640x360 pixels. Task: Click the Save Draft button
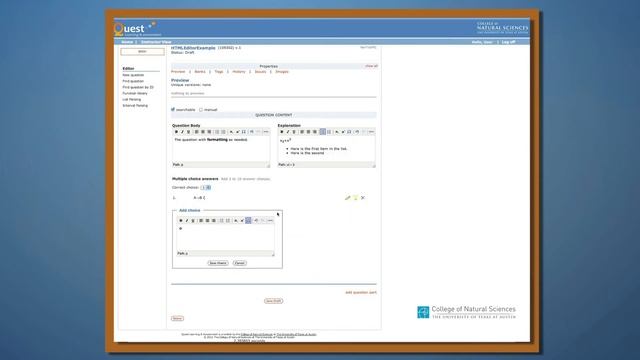[273, 301]
